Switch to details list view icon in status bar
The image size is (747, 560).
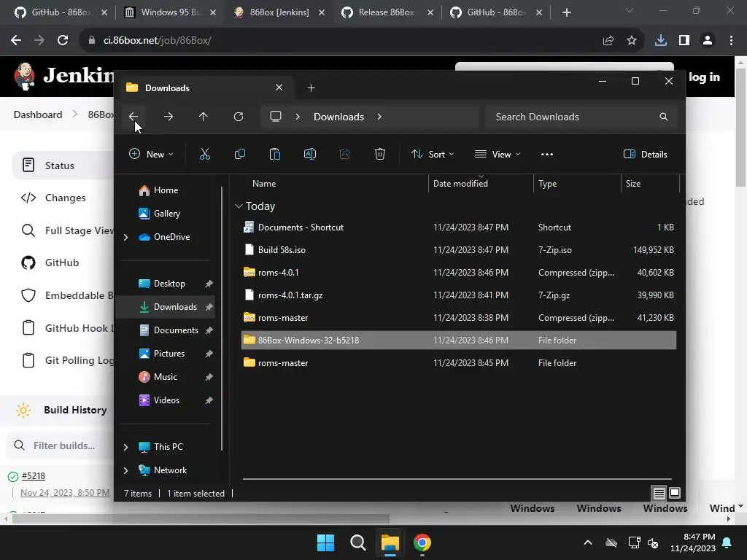[659, 493]
